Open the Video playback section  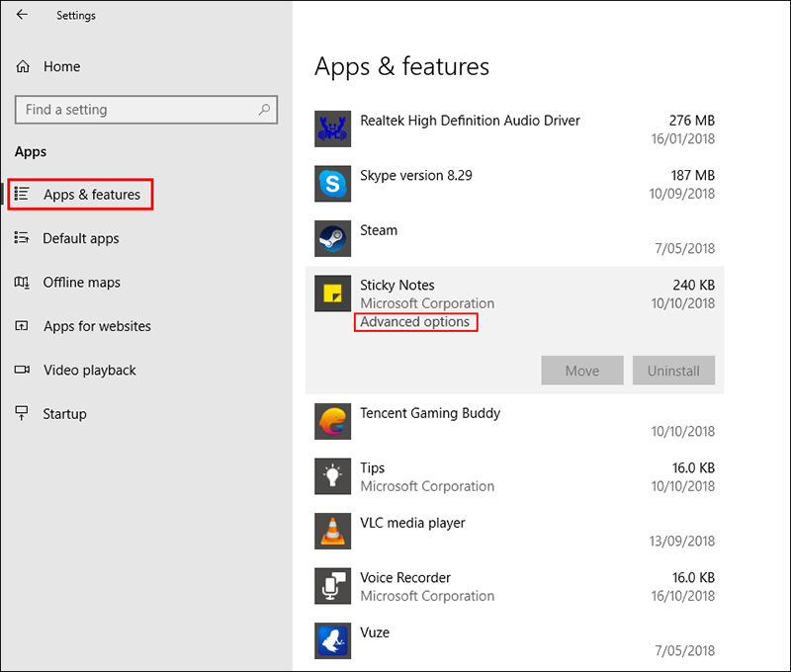pyautogui.click(x=89, y=370)
